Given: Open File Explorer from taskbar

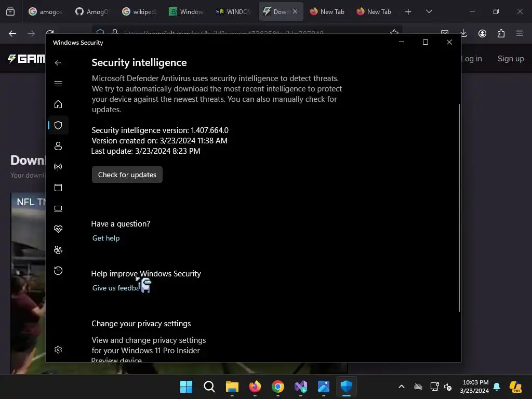Looking at the screenshot, I should coord(232,387).
